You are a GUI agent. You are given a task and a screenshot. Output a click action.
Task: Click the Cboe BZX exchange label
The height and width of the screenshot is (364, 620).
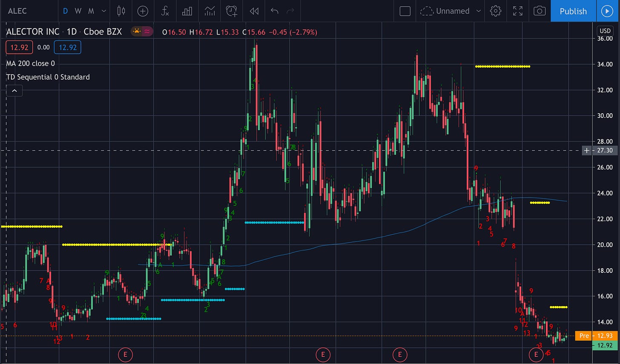[103, 32]
